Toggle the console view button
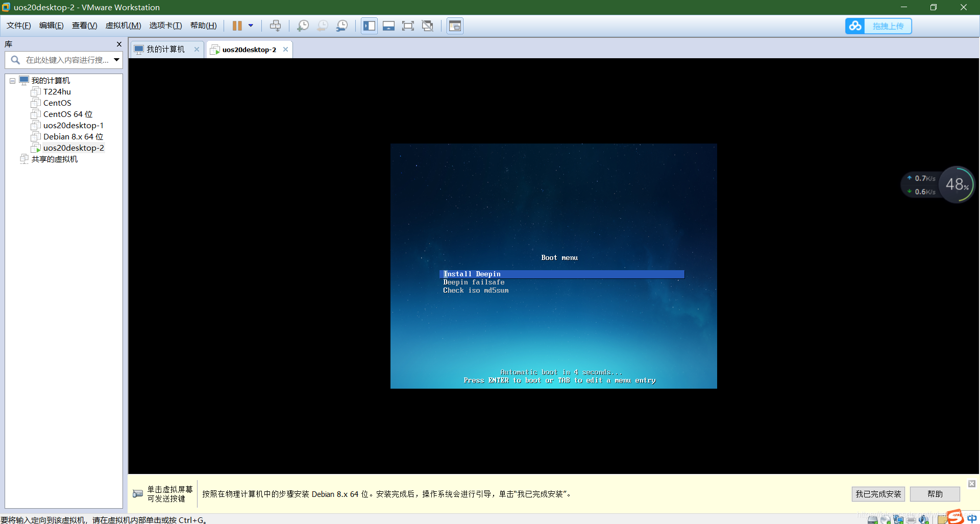This screenshot has height=524, width=980. click(455, 26)
